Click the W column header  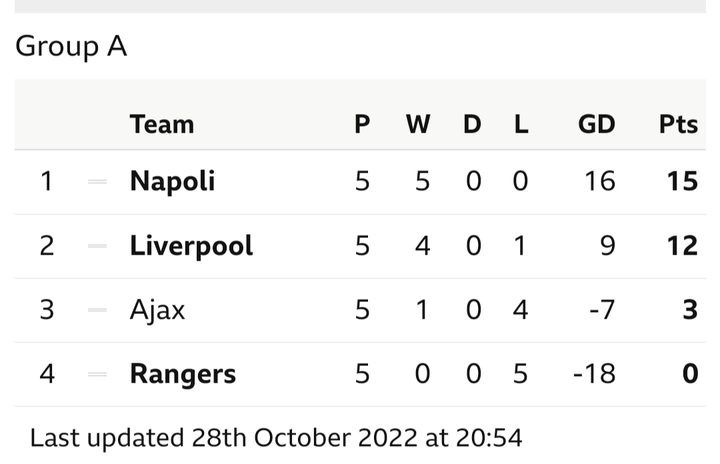pyautogui.click(x=418, y=124)
